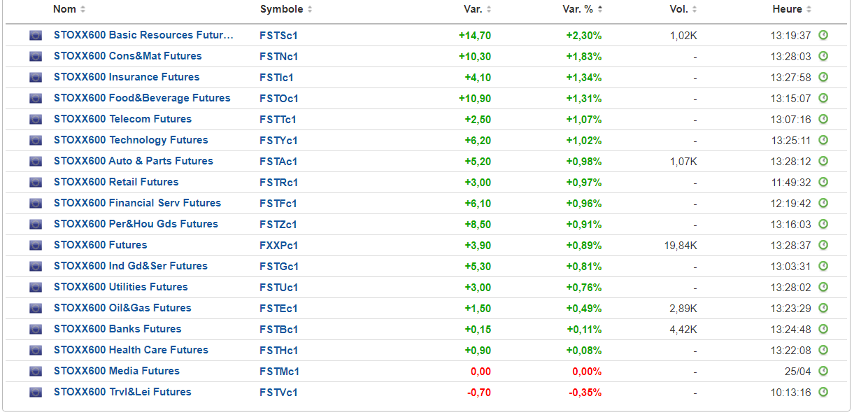Click the EU flag icon beside Insurance Futures
Viewport: 868px width, 415px height.
click(36, 77)
